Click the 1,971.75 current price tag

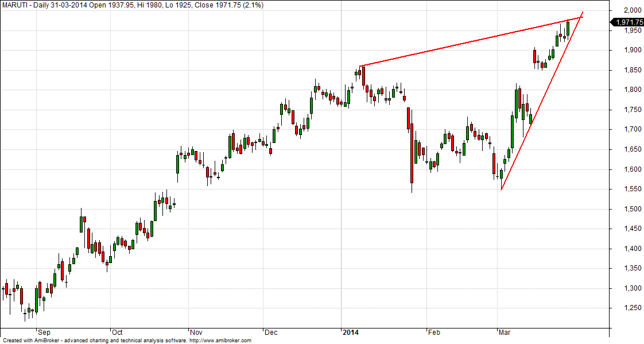click(628, 22)
